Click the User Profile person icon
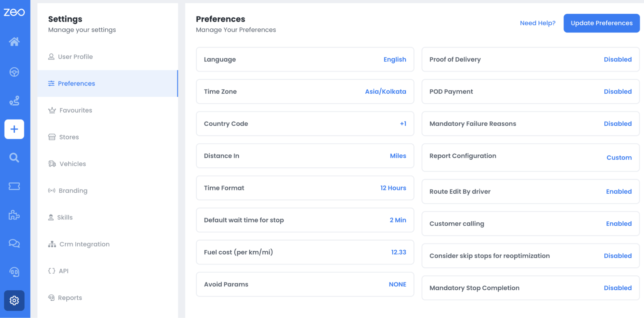This screenshot has width=644, height=318. (51, 57)
